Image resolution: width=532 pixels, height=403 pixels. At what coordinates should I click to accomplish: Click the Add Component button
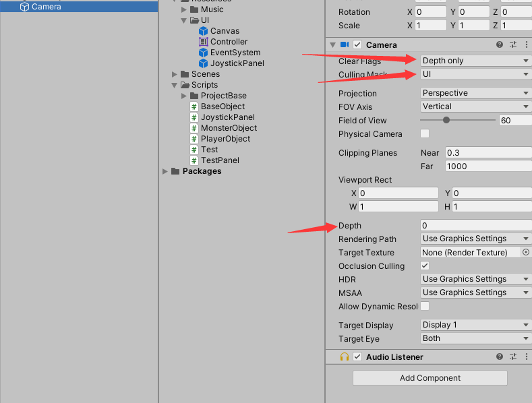(430, 378)
